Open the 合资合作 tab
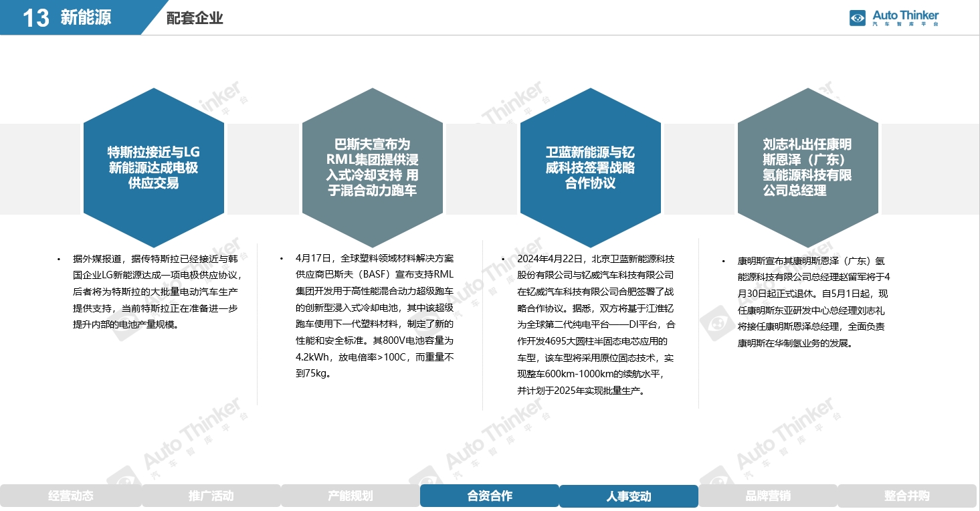980x511 pixels. click(490, 496)
